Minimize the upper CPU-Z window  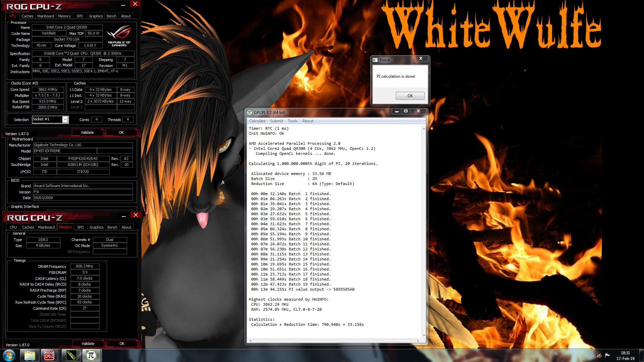click(x=123, y=5)
